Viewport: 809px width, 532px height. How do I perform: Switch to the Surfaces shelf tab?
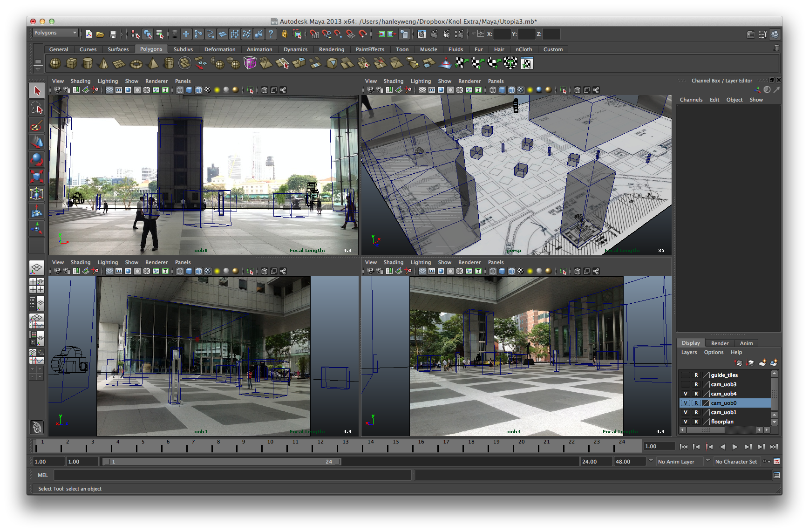pyautogui.click(x=118, y=49)
